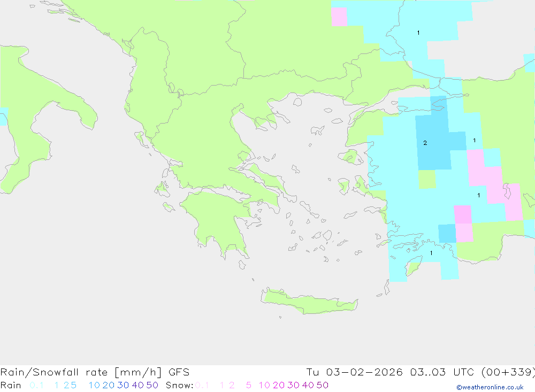This screenshot has height=392, width=535.
Task: Select the Rain legend value 10
Action: click(94, 385)
